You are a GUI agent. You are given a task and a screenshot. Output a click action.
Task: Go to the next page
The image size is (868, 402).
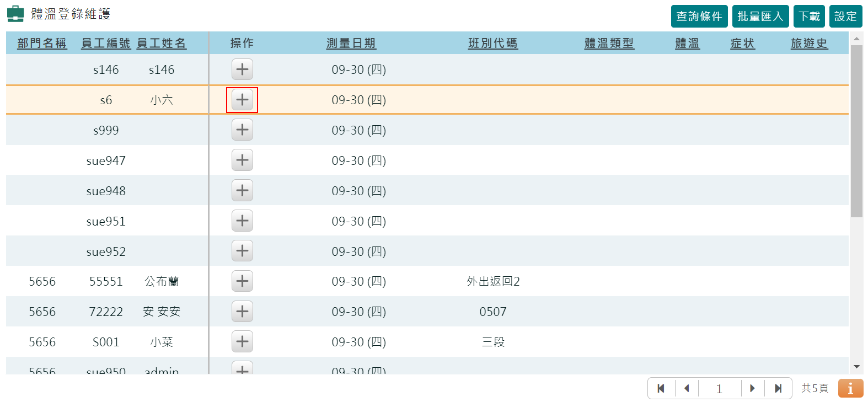point(752,388)
